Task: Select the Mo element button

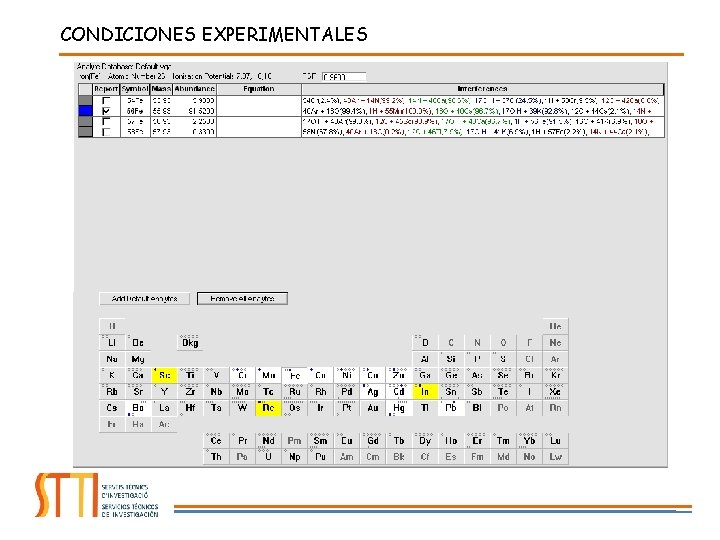Action: (242, 392)
